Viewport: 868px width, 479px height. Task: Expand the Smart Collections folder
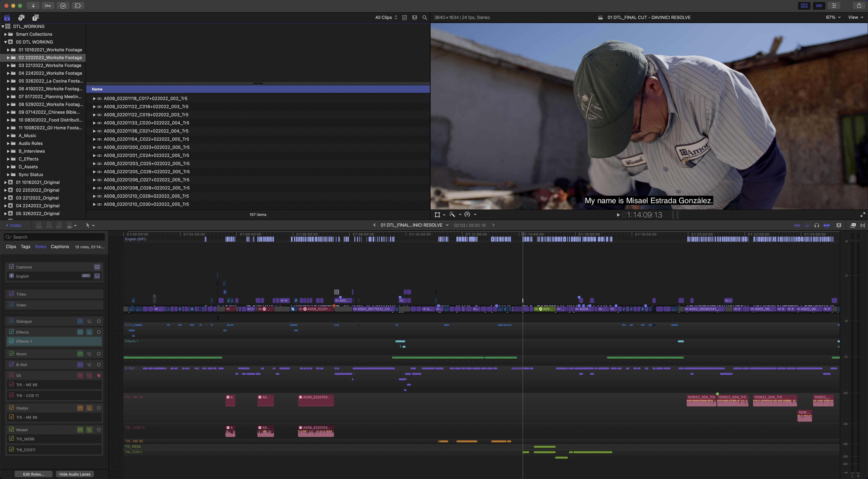5,34
